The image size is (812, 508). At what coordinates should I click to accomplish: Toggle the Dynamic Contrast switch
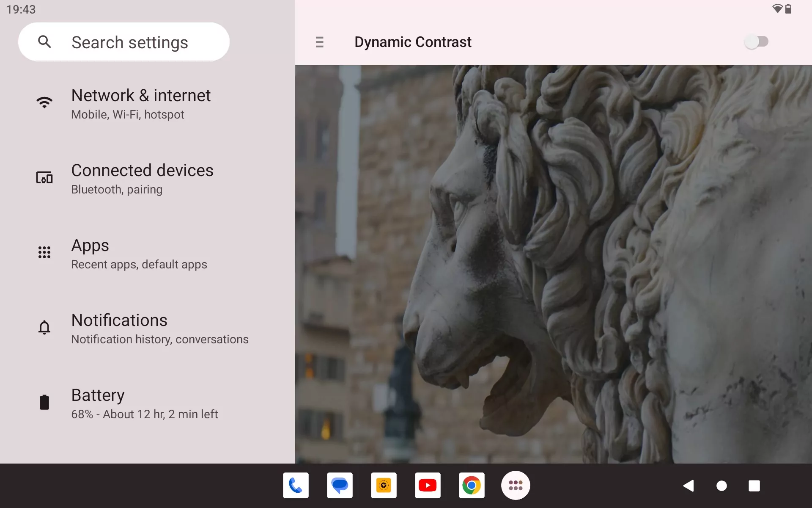point(757,42)
